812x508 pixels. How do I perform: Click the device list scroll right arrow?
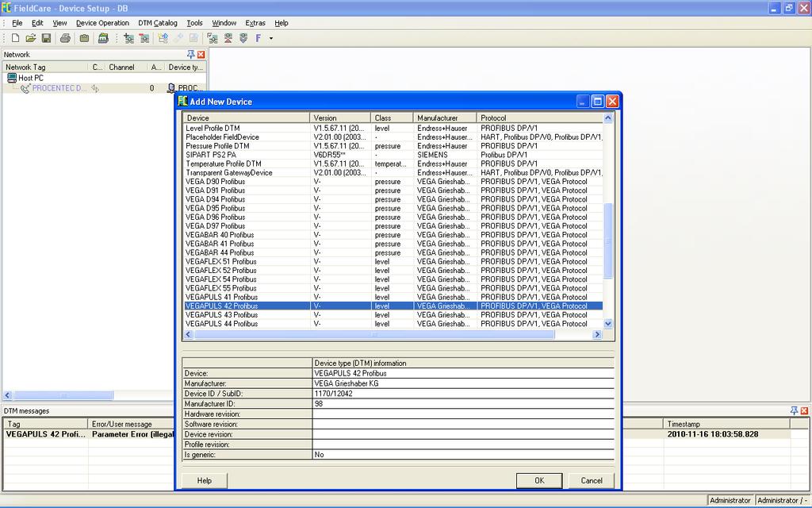(x=597, y=334)
